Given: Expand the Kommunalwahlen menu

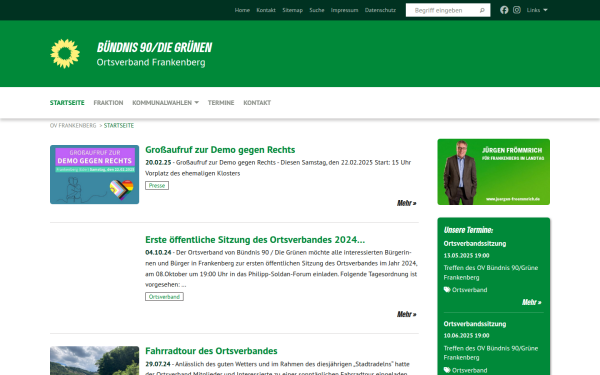Looking at the screenshot, I should click(x=165, y=103).
